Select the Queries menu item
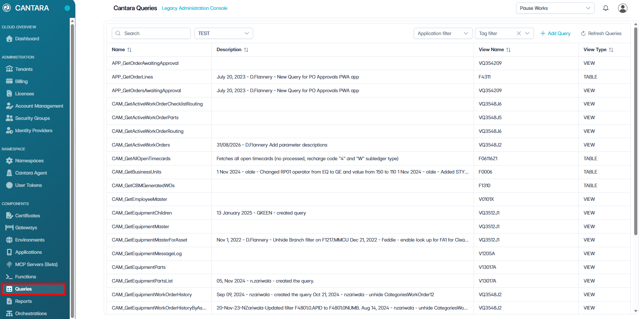 click(33, 289)
